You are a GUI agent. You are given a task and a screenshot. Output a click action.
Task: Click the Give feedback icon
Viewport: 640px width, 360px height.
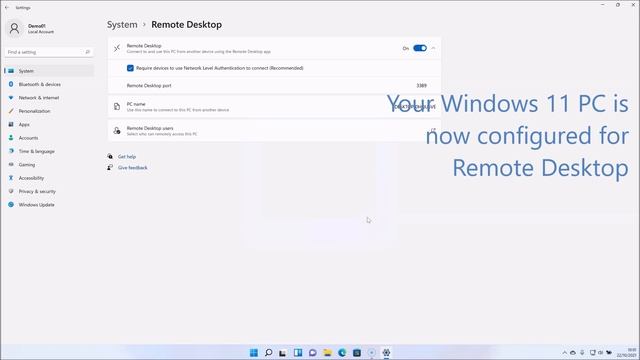tap(110, 168)
